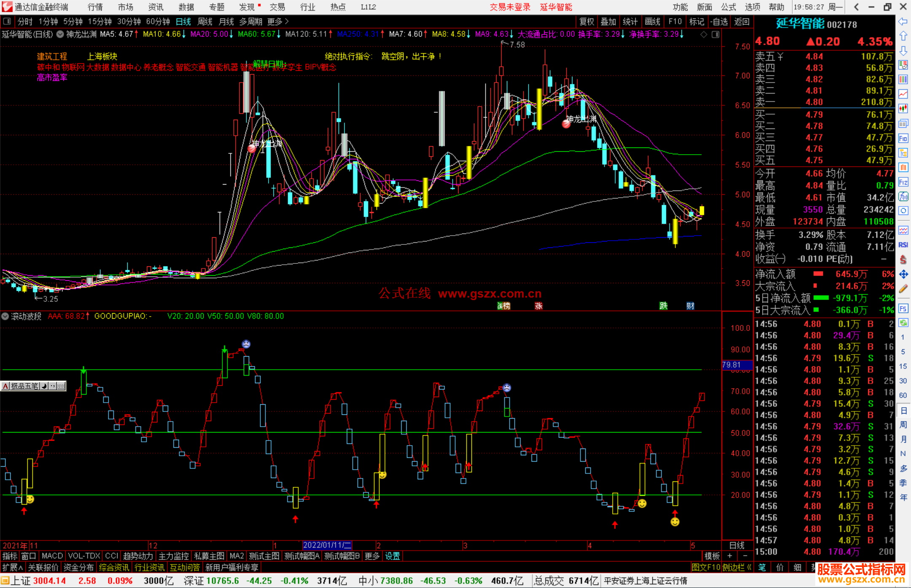Click the down arrow icon for next stock

(x=903, y=51)
